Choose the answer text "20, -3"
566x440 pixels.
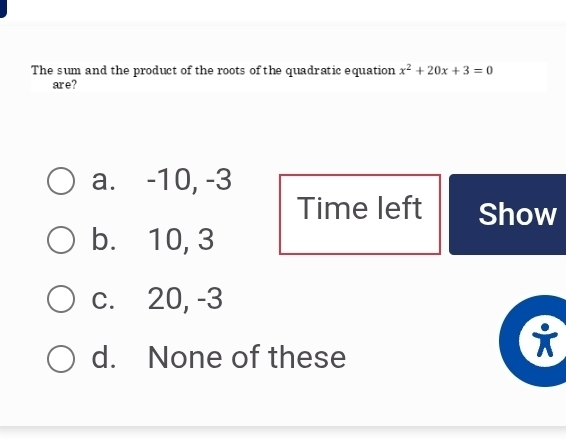(185, 299)
